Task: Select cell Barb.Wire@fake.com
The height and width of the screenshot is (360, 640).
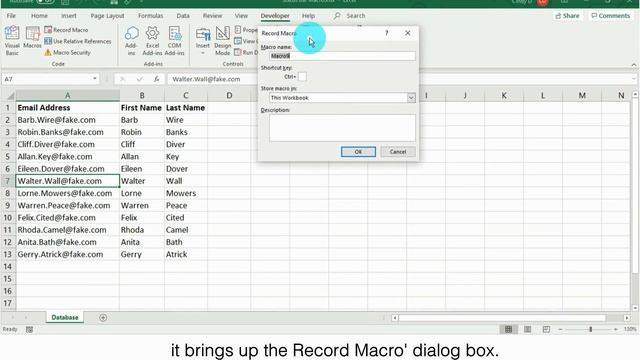Action: [x=67, y=120]
